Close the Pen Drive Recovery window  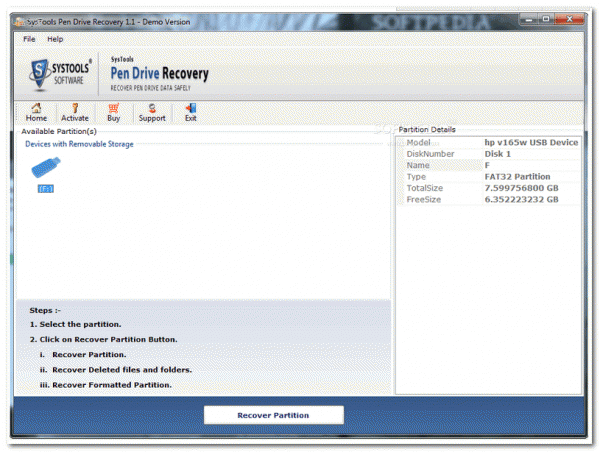click(569, 19)
